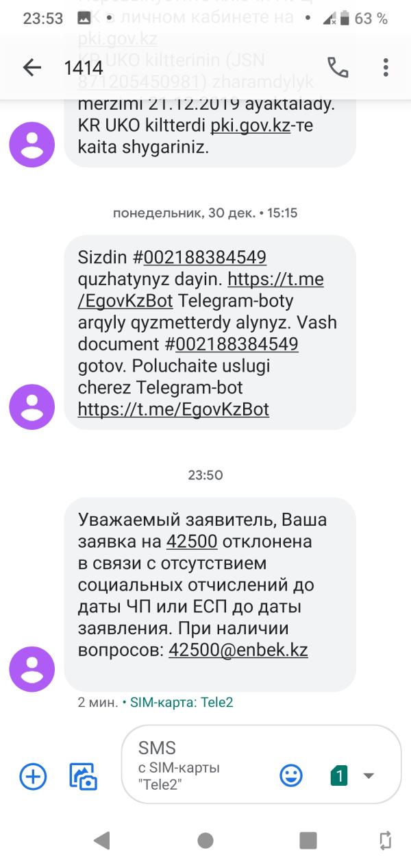Open the last https://t.me/EgovKzBot link
411x868 pixels.
pos(173,409)
